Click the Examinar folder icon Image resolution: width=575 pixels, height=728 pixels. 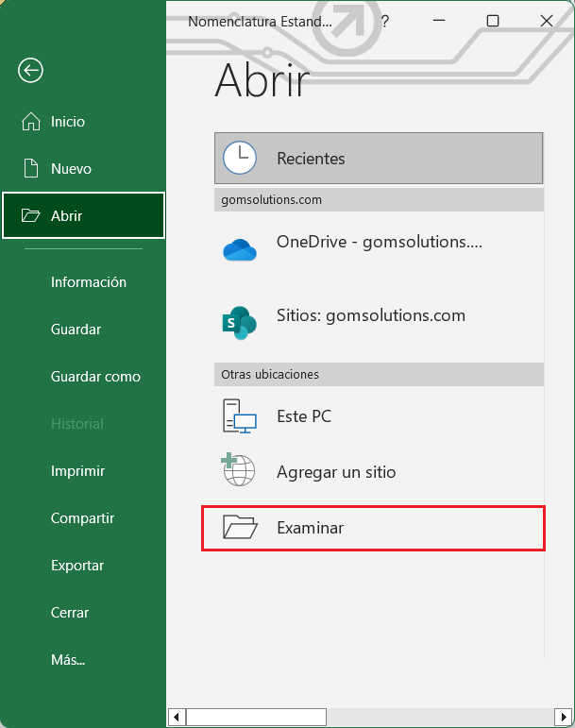coord(240,527)
